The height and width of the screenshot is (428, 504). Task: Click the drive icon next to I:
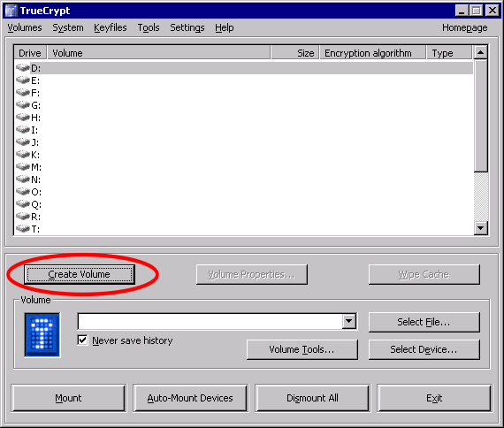(23, 130)
